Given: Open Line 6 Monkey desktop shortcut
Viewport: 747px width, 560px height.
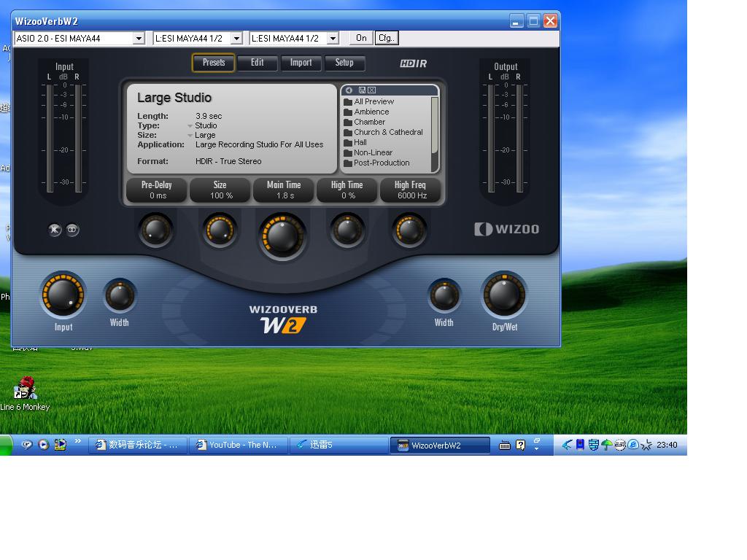Looking at the screenshot, I should (25, 394).
